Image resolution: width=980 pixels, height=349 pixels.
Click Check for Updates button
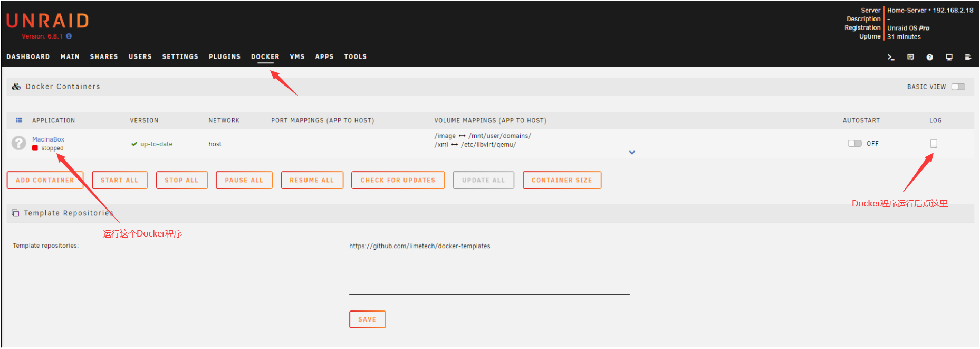[x=398, y=180]
